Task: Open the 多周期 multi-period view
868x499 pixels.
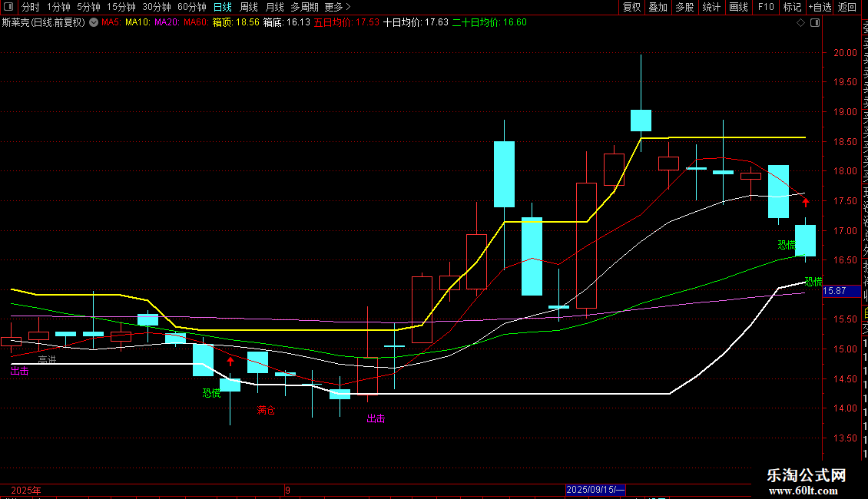Action: point(304,7)
